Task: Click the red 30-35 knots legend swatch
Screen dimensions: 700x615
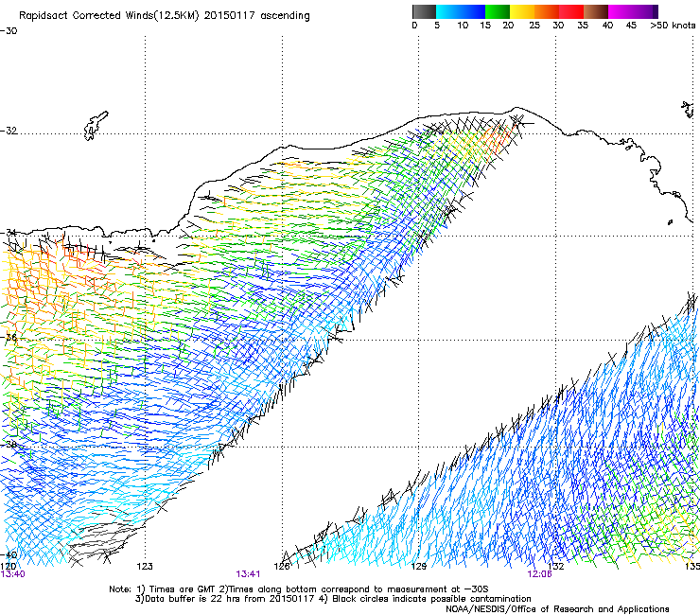Action: tap(571, 11)
